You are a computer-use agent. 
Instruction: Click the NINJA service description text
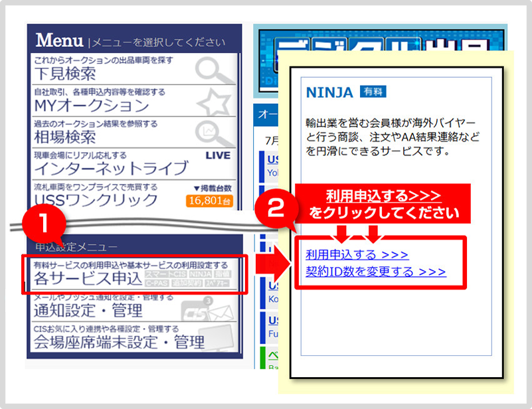[393, 137]
